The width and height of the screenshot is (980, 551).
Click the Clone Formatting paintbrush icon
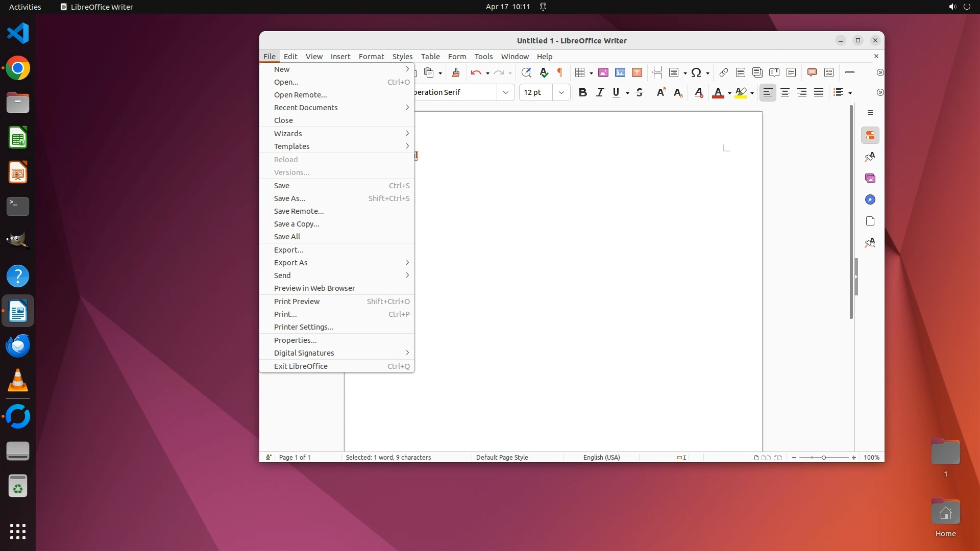pos(456,72)
